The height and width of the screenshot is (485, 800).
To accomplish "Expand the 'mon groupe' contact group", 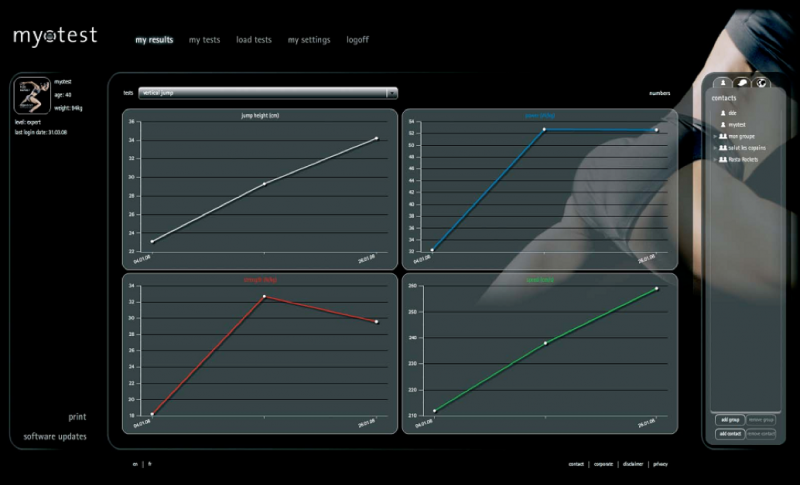I will pos(714,136).
